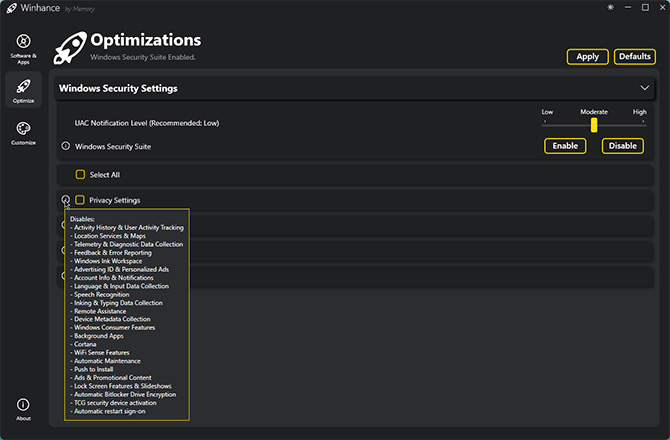Click 'Lock Screen Features & Slideshows' line
Image resolution: width=670 pixels, height=440 pixels.
(123, 386)
